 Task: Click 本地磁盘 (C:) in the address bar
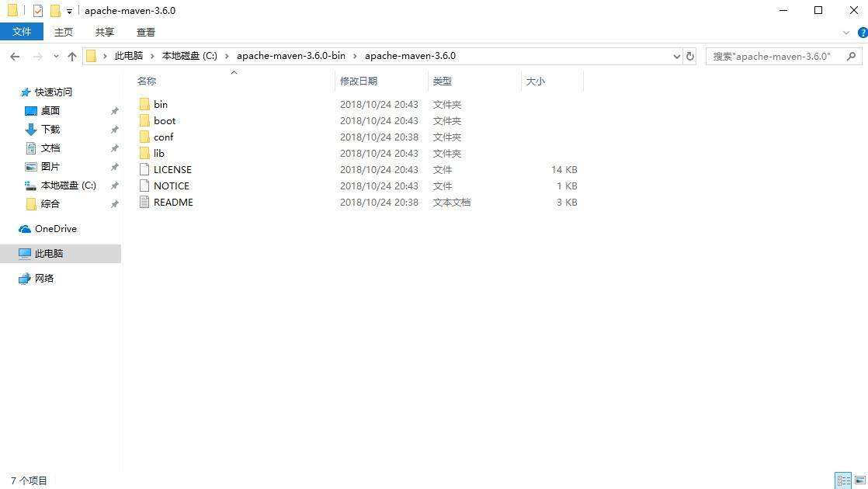pos(189,56)
